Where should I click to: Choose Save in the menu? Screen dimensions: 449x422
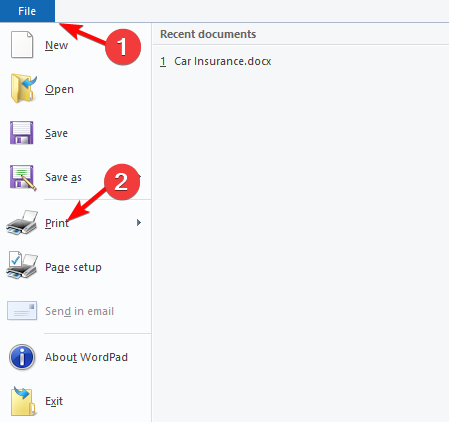[x=56, y=133]
